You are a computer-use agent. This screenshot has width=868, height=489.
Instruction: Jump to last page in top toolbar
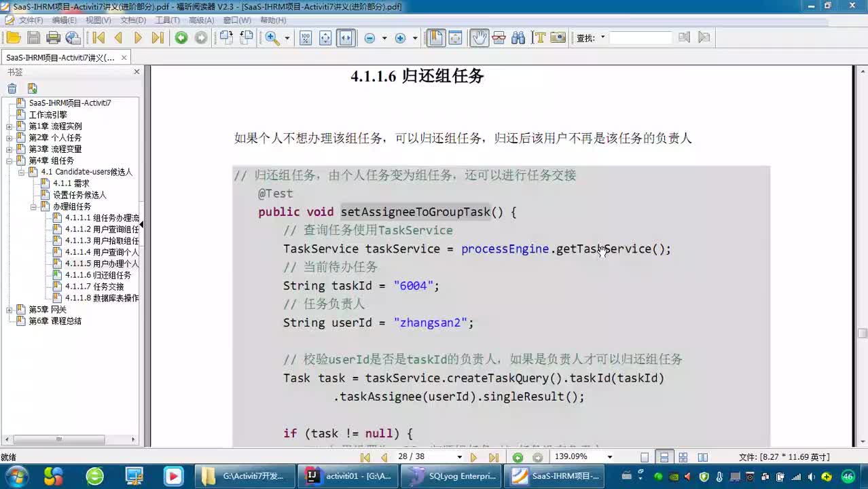(158, 38)
